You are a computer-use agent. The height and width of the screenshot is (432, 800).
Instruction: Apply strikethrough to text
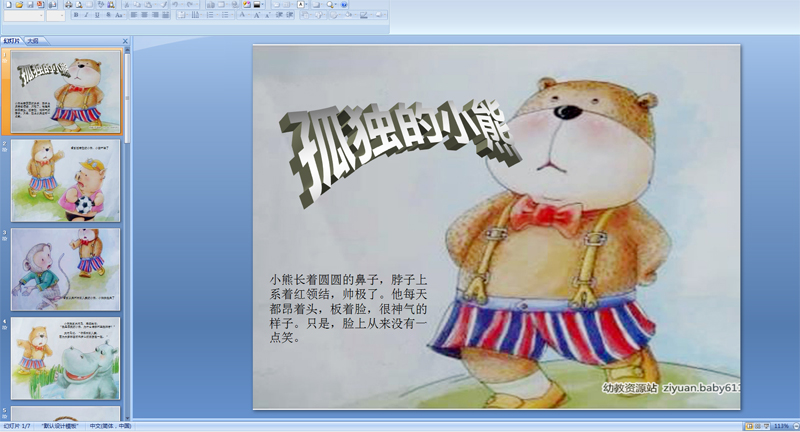pyautogui.click(x=108, y=15)
